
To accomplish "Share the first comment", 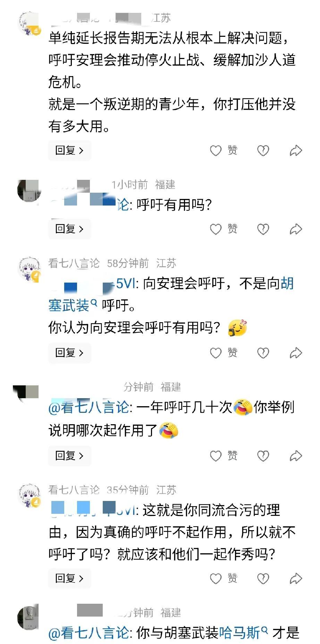I will click(296, 150).
